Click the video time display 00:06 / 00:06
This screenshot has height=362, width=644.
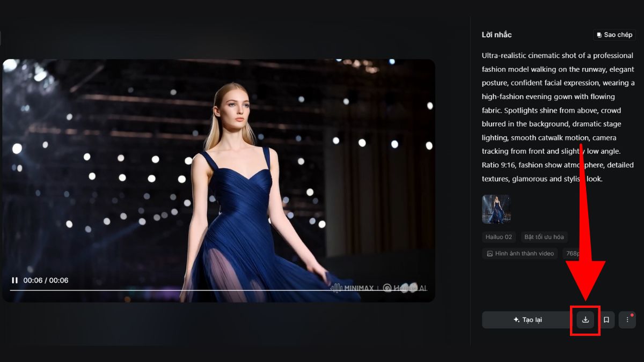click(46, 280)
